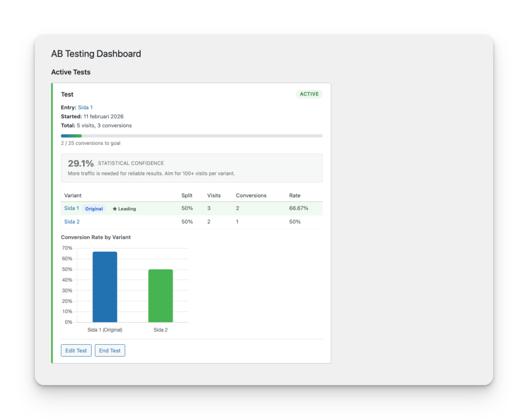Viewport: 528px width, 420px height.
Task: Select the 29.1% statistical confidence box
Action: coord(191,168)
